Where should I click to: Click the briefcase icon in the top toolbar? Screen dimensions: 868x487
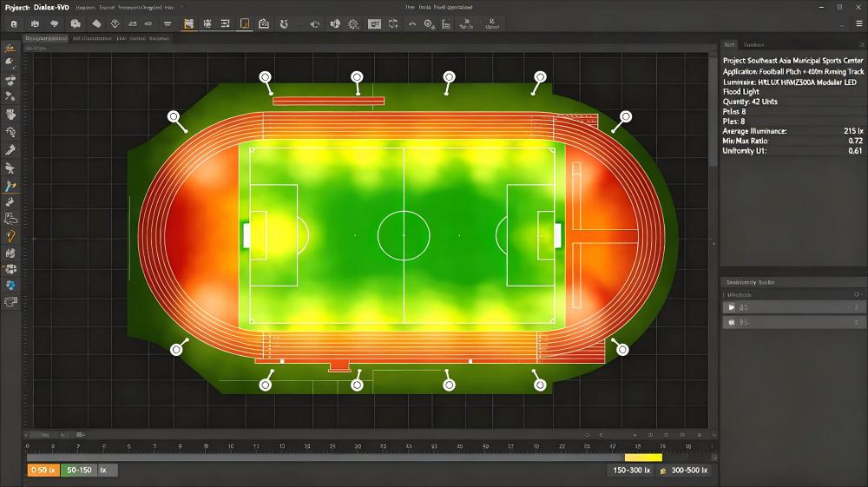tap(264, 23)
